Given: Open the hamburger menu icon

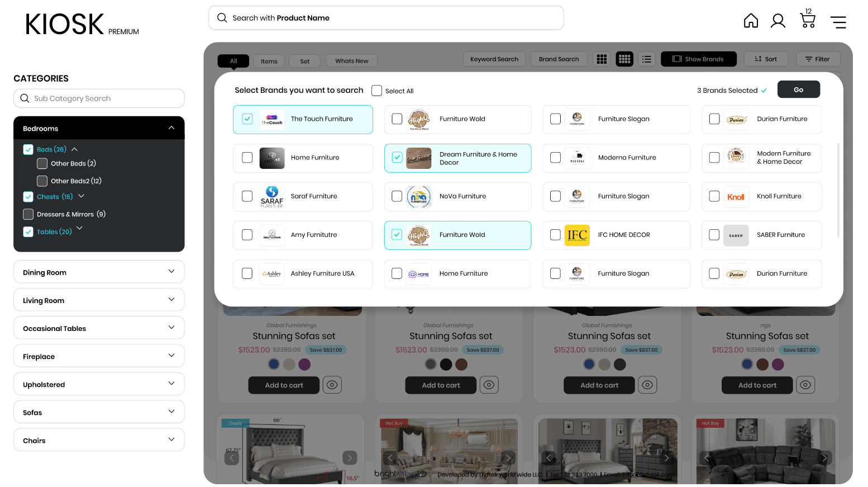Looking at the screenshot, I should [x=838, y=22].
